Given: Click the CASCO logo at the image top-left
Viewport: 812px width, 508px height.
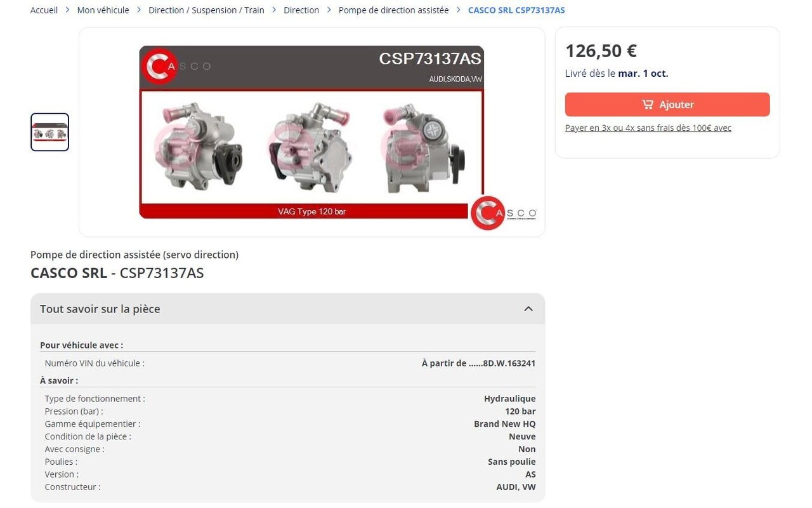Looking at the screenshot, I should (x=176, y=66).
